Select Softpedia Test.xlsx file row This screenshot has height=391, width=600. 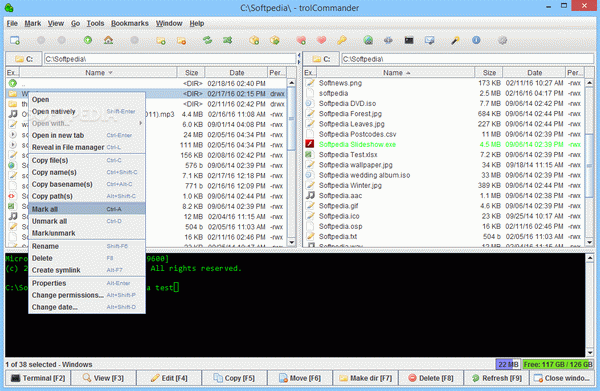click(444, 155)
